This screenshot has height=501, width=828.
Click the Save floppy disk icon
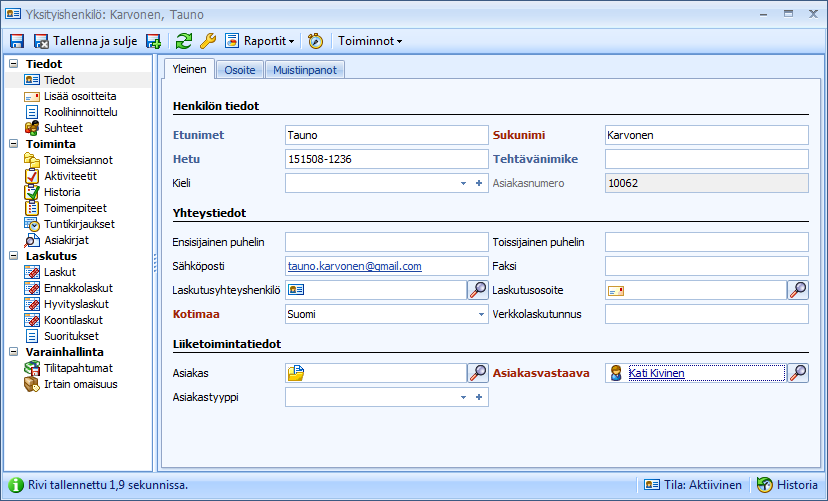pyautogui.click(x=17, y=41)
